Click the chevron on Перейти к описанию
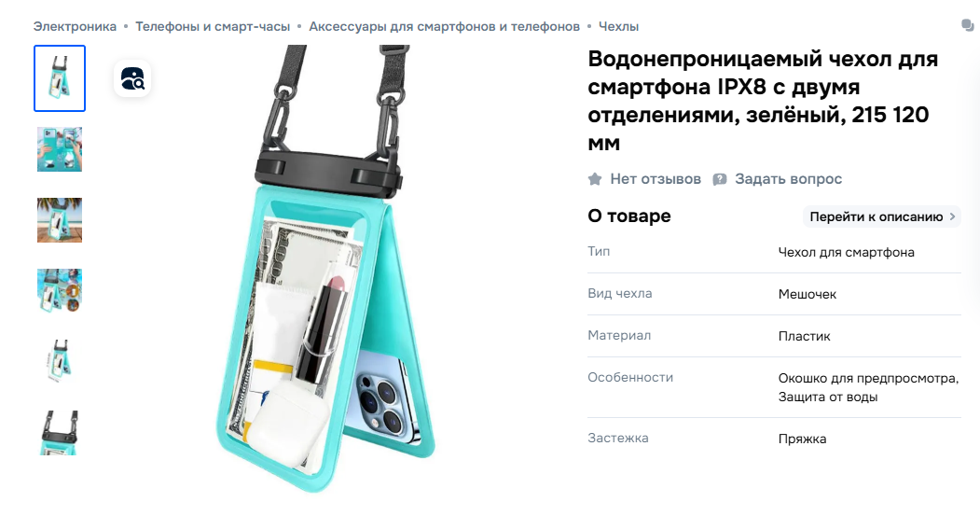The height and width of the screenshot is (516, 980). pos(953,216)
